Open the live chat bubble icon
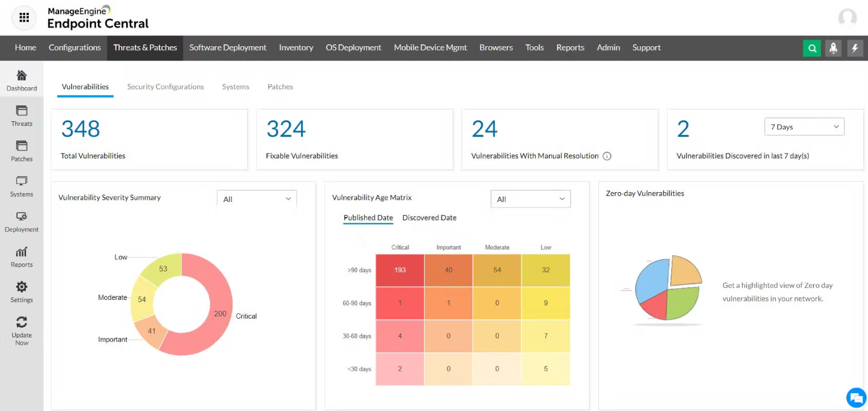868x411 pixels. [856, 398]
